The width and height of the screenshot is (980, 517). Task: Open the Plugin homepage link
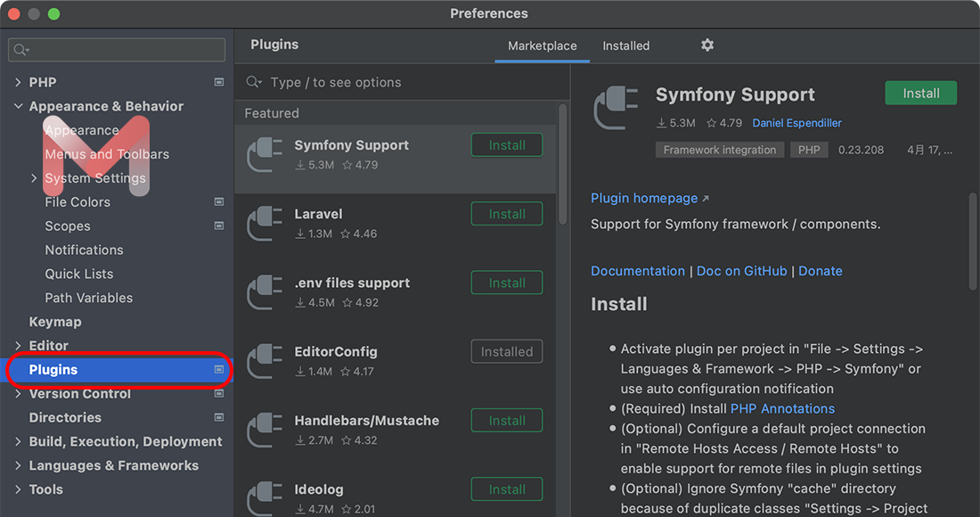point(644,198)
